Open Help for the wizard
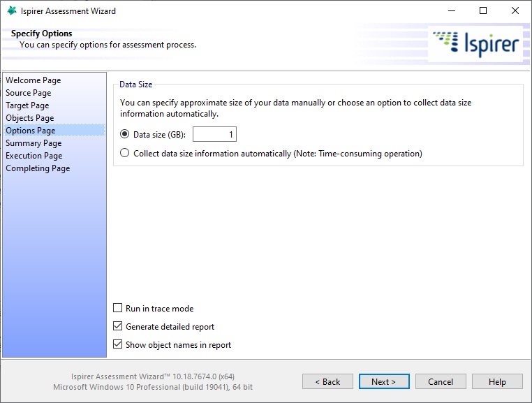The width and height of the screenshot is (532, 403). [x=497, y=381]
